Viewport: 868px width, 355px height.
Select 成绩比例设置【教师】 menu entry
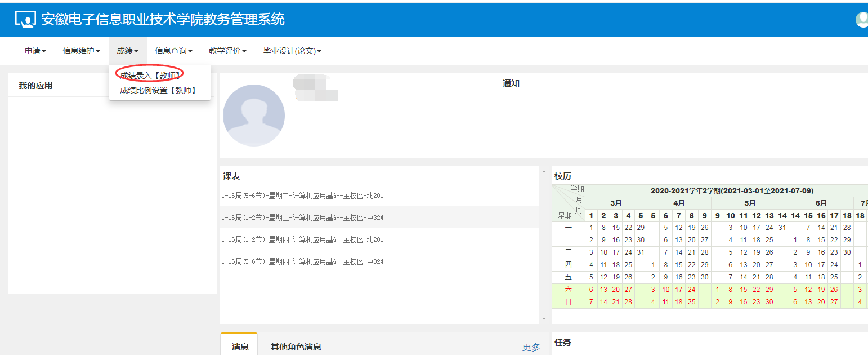coord(158,90)
